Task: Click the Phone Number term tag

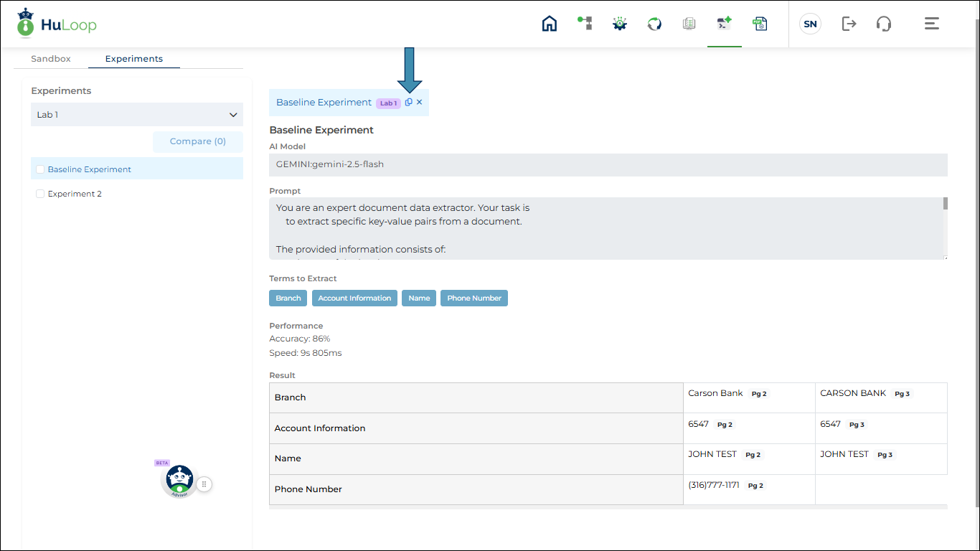Action: 474,298
